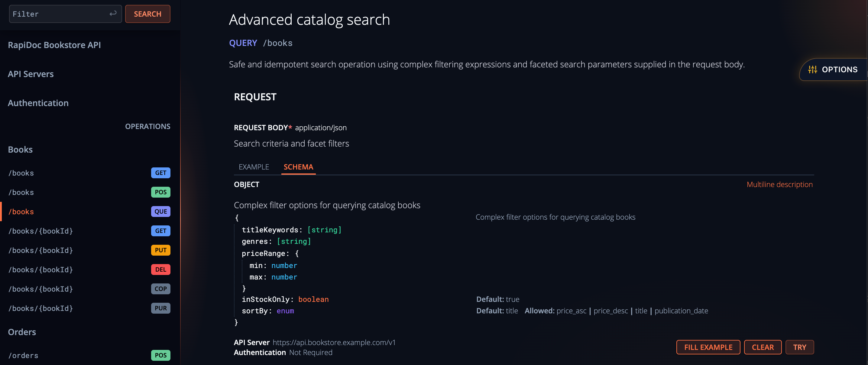Image resolution: width=868 pixels, height=365 pixels.
Task: Open the COP /books/{bookId} operation
Action: point(89,289)
